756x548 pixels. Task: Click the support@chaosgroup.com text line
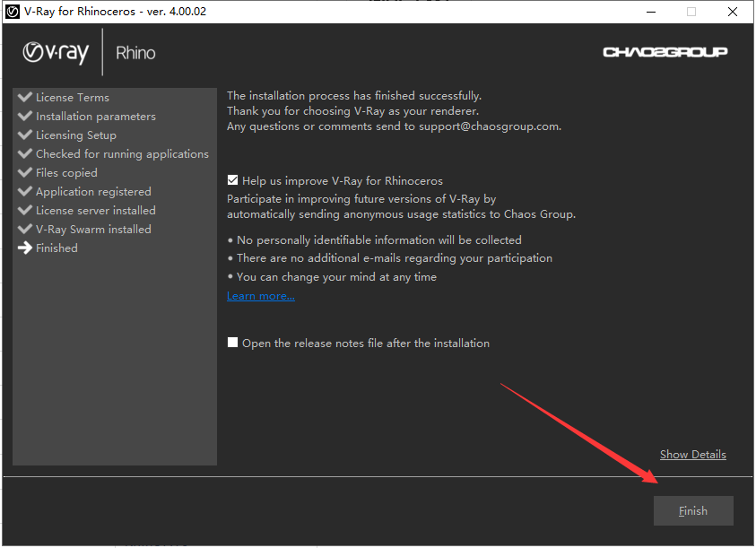click(394, 126)
